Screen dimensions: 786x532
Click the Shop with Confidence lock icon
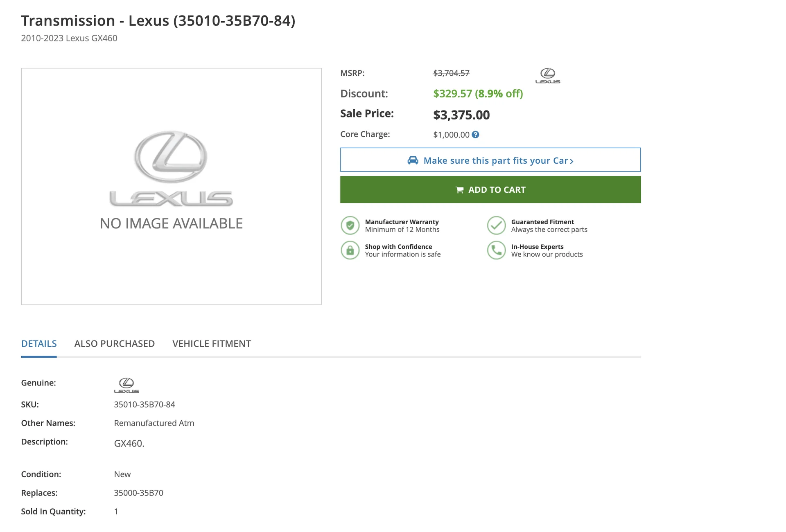[350, 250]
